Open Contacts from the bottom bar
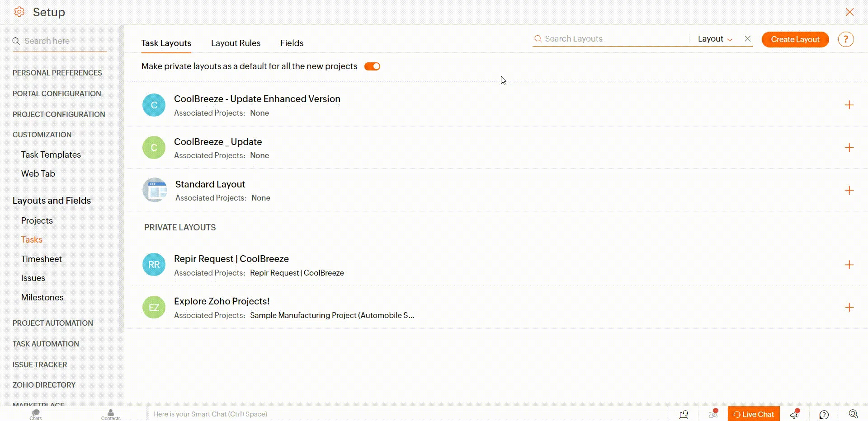The image size is (868, 421). point(111,414)
